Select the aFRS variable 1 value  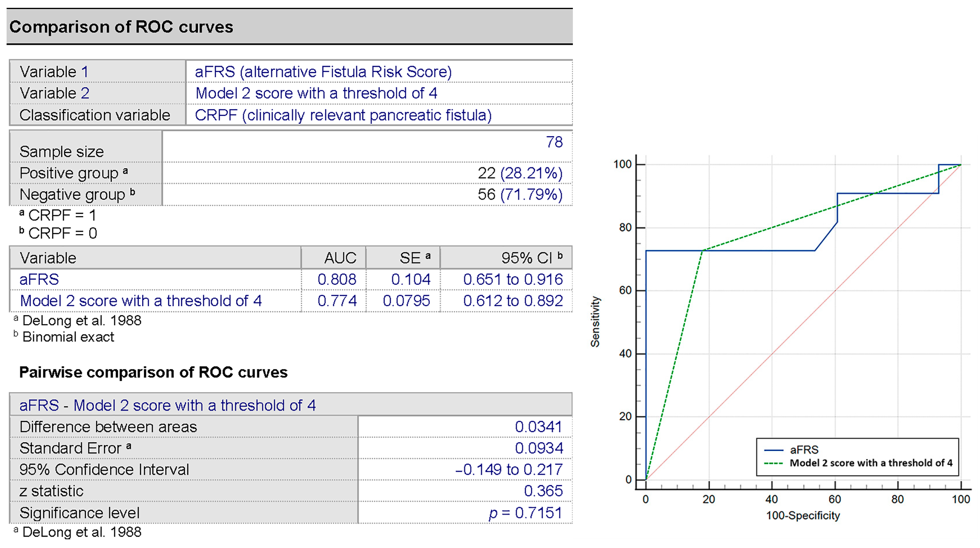pyautogui.click(x=323, y=72)
